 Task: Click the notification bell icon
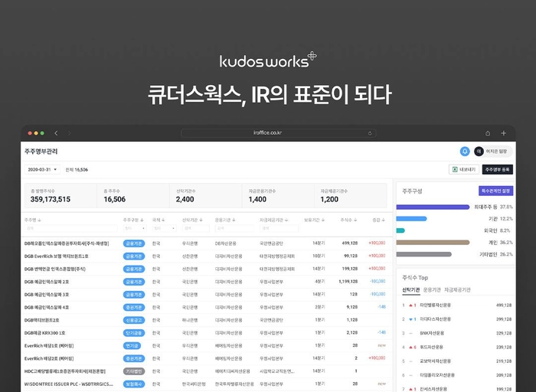click(x=465, y=152)
